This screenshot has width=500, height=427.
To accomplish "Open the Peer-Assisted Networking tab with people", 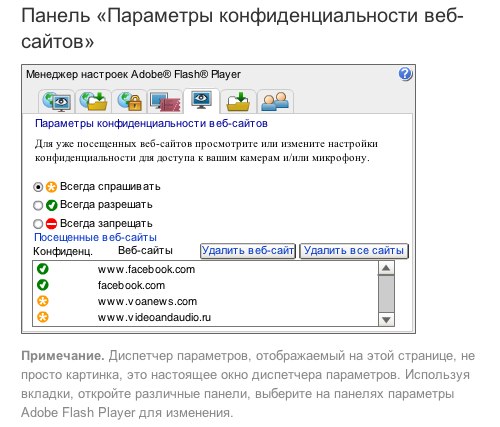I will (x=275, y=101).
